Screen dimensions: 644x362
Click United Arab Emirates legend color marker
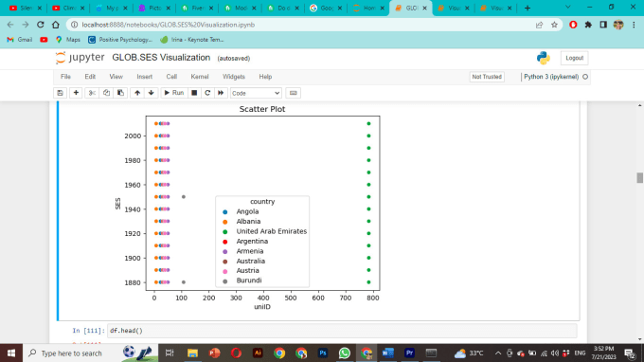tap(224, 232)
